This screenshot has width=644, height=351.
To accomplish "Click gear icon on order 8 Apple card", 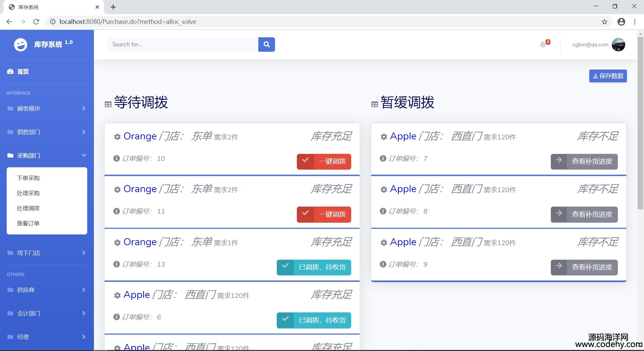I will coord(384,190).
